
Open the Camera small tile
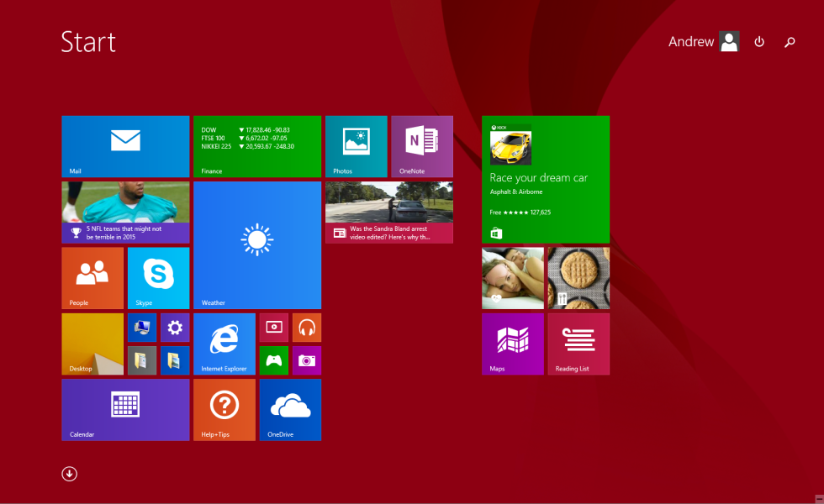tap(307, 360)
